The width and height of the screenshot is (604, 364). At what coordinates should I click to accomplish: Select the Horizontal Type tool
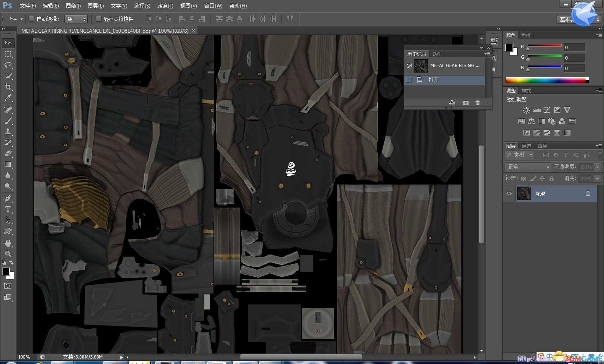[8, 209]
